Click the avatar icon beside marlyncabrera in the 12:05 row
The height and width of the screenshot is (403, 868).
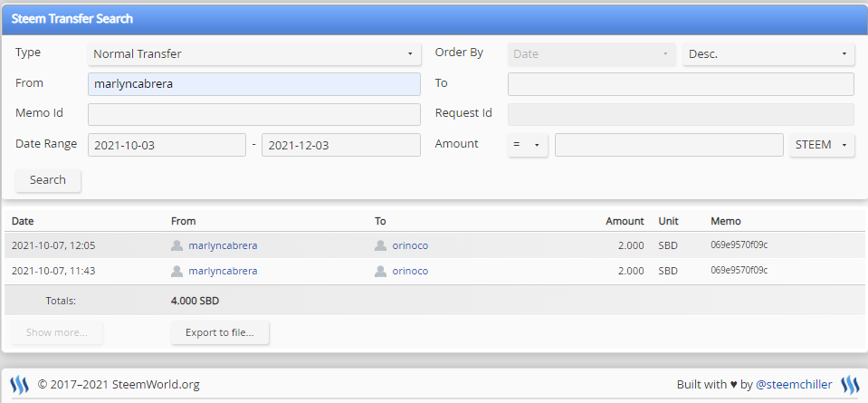pos(176,245)
